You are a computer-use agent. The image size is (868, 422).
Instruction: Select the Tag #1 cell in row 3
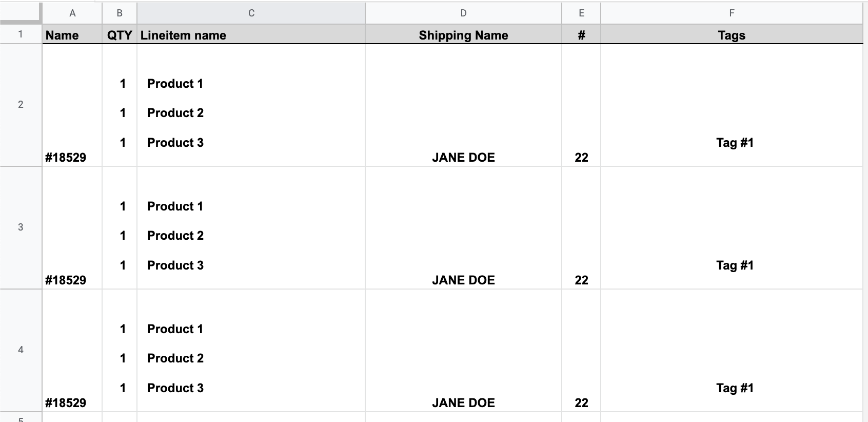click(x=734, y=265)
